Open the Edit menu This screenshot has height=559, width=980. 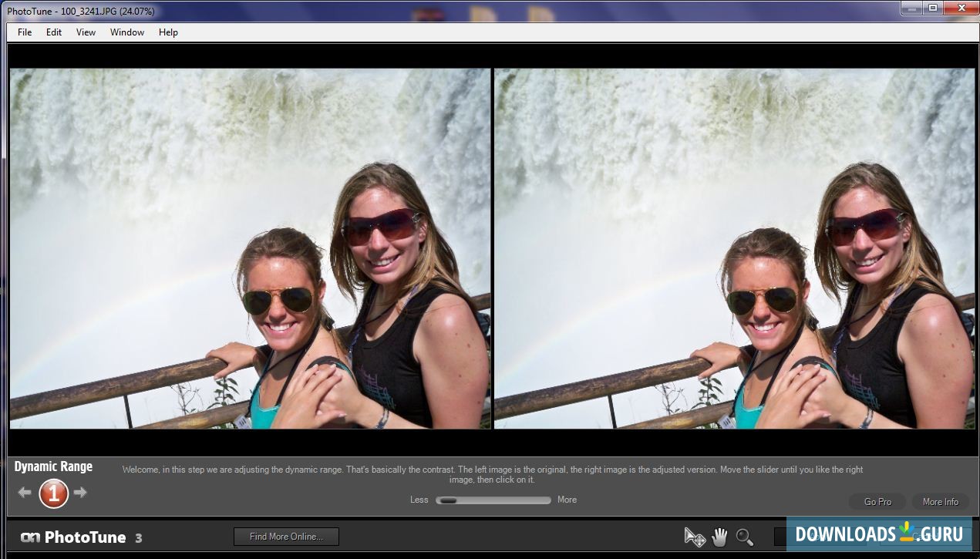tap(54, 32)
